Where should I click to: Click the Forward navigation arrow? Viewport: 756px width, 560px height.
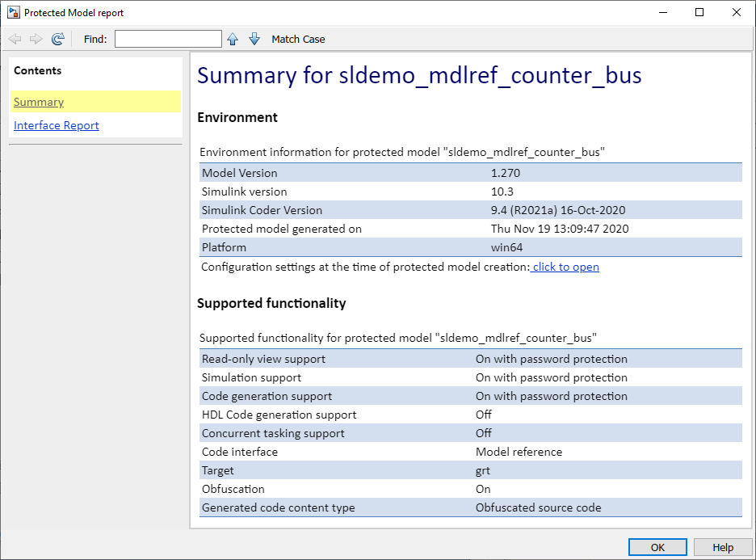point(36,39)
